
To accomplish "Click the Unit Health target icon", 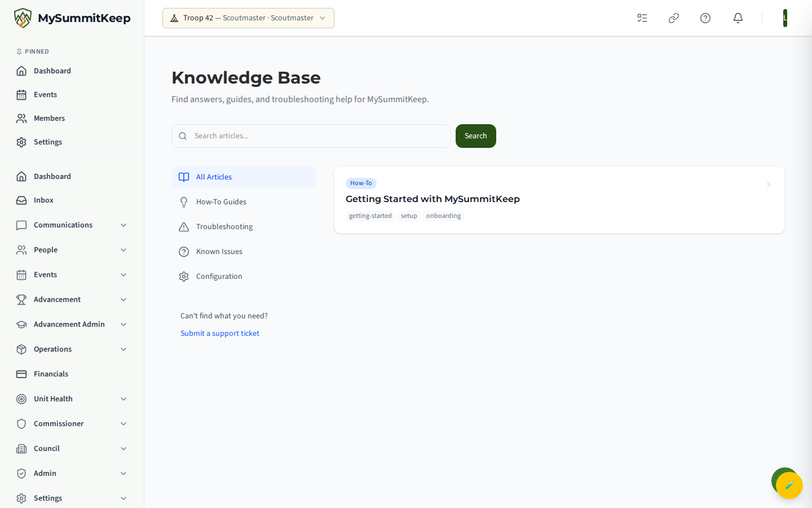I will click(21, 399).
